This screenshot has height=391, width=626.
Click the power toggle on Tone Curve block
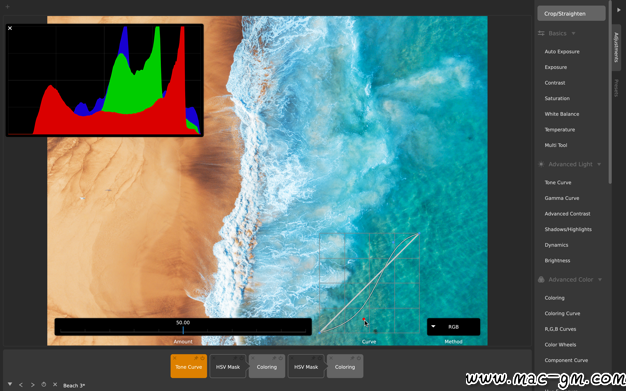(202, 358)
